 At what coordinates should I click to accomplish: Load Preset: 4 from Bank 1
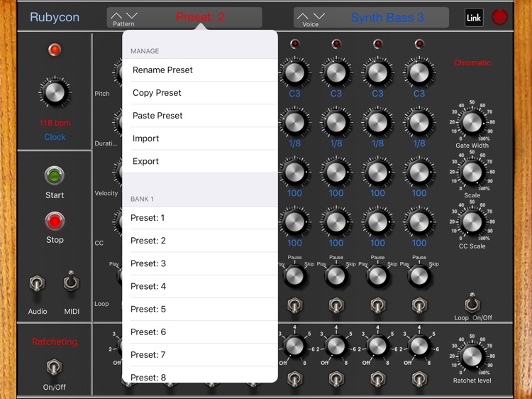200,286
